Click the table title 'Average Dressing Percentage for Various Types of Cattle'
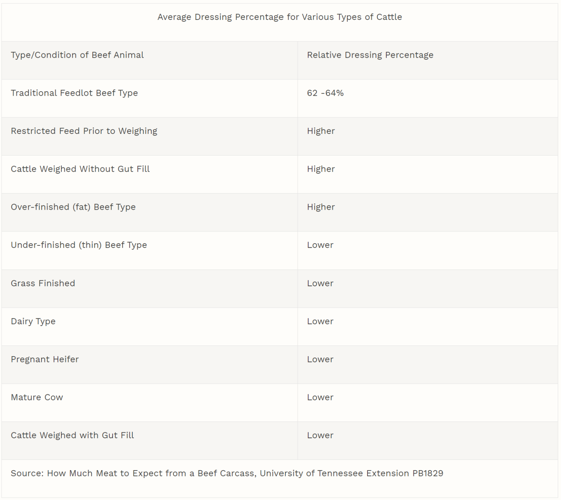This screenshot has width=561, height=500. (279, 17)
